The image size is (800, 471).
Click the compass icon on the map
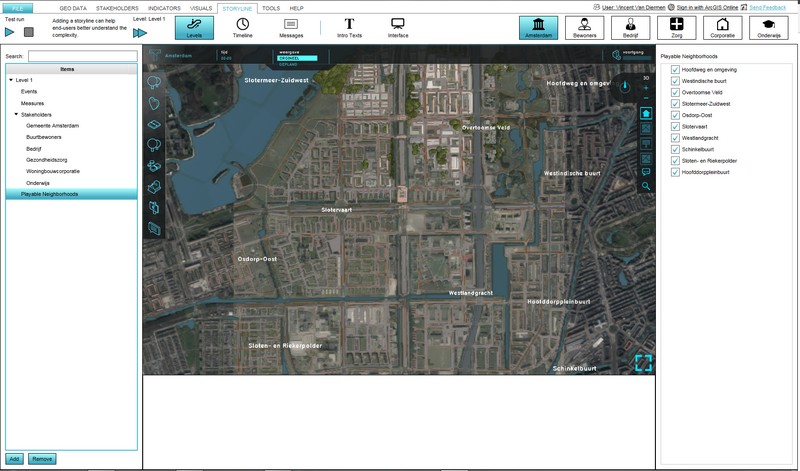(625, 88)
